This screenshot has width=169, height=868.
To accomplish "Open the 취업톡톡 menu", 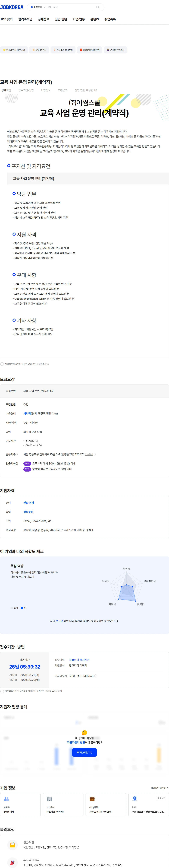I will click(110, 19).
